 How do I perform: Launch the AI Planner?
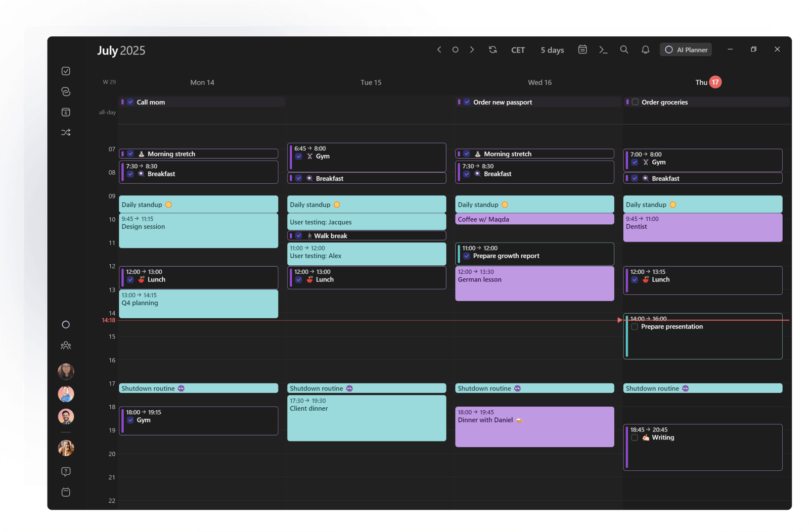point(685,50)
